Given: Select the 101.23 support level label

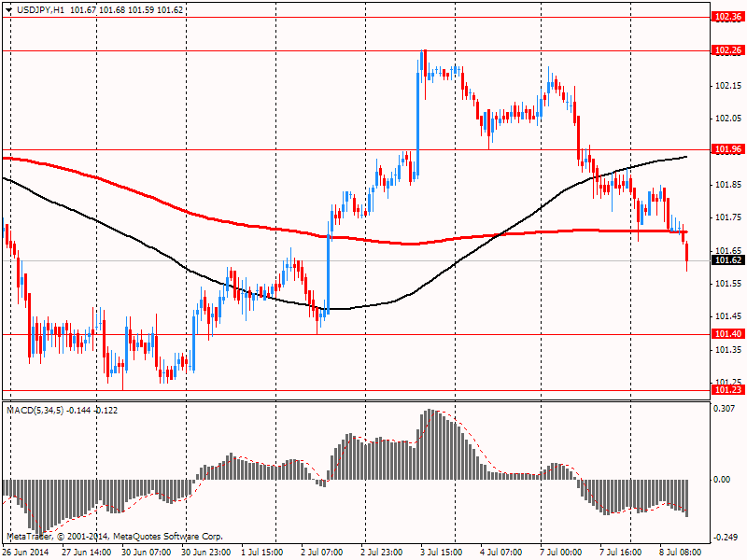Looking at the screenshot, I should [728, 390].
